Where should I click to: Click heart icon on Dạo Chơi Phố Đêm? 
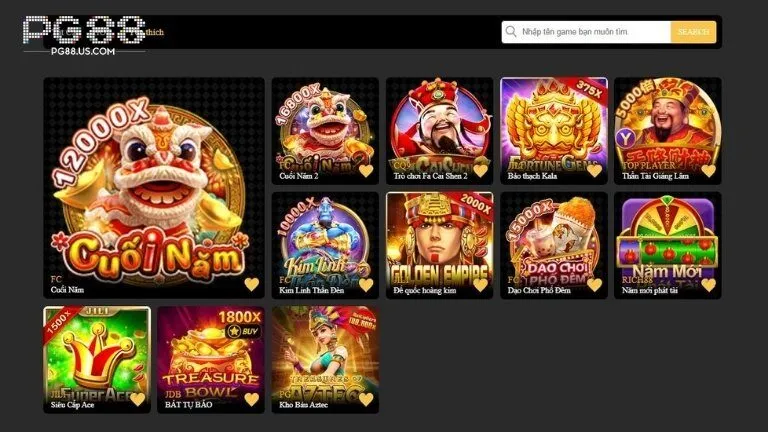click(x=594, y=285)
